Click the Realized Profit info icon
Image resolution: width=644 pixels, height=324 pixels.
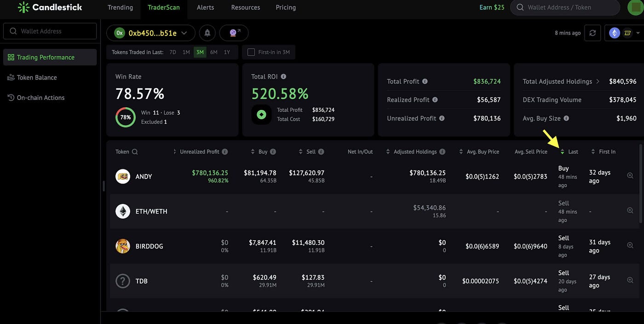435,100
